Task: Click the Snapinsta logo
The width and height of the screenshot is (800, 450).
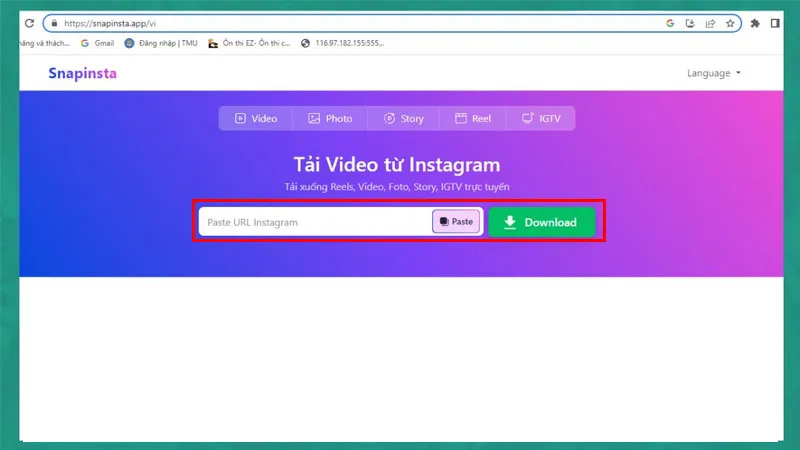Action: pyautogui.click(x=82, y=73)
